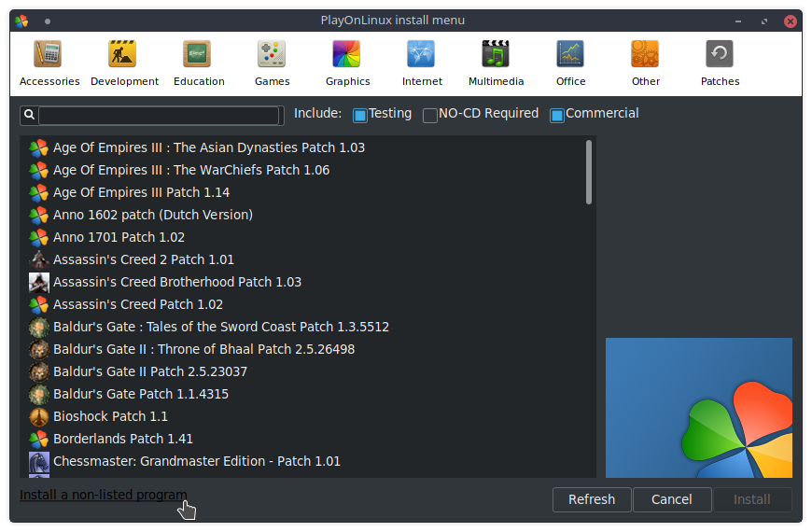Open the Development category
Viewport: 812px width, 532px height.
point(124,63)
